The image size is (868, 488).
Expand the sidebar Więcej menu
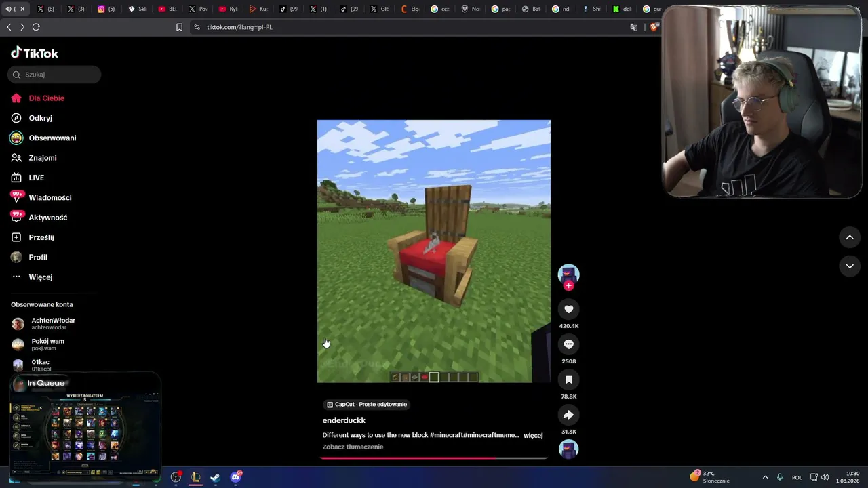(40, 277)
